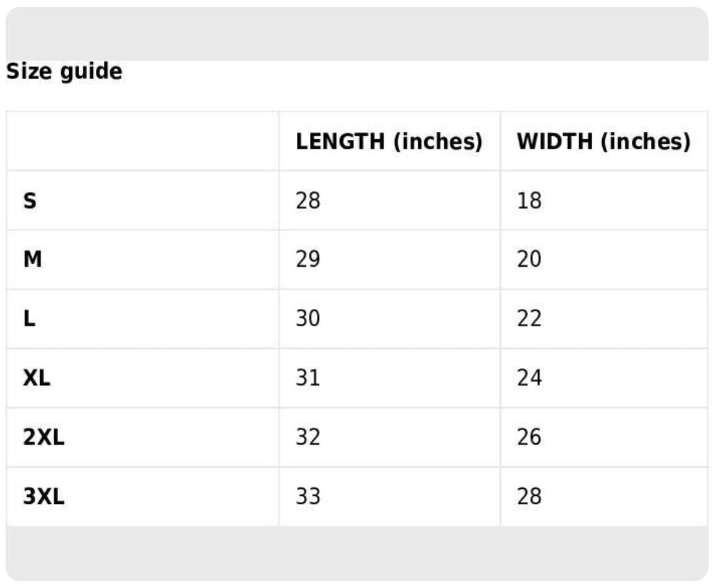Screen dimensions: 716x588
Task: Click width value 26 in 2XL row
Action: tap(529, 438)
